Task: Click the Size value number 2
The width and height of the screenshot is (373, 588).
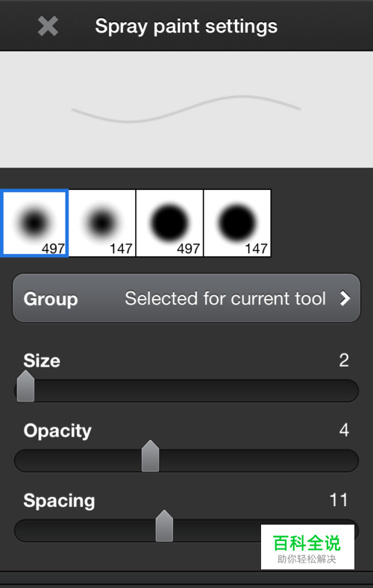Action: tap(344, 361)
